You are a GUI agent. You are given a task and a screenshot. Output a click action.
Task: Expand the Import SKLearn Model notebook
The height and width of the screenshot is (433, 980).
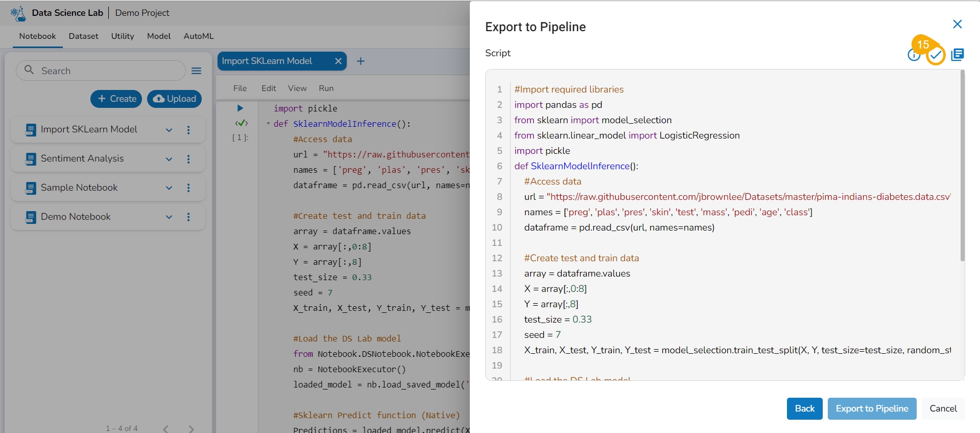click(169, 130)
